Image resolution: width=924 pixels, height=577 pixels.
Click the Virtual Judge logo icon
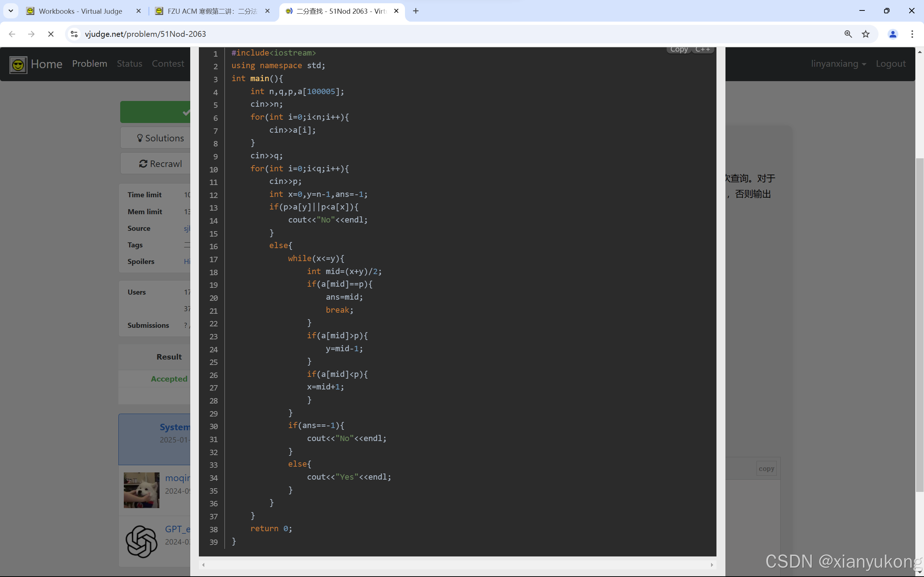18,64
